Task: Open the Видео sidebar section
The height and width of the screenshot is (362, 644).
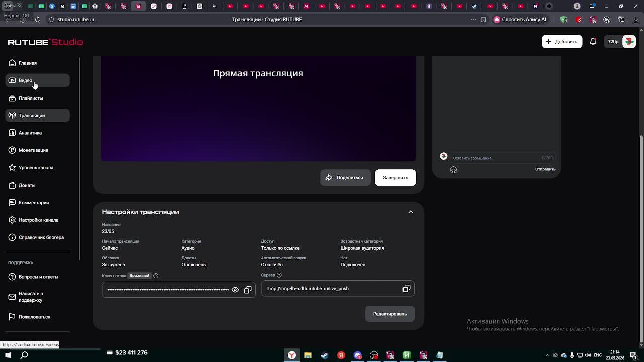Action: point(38,80)
